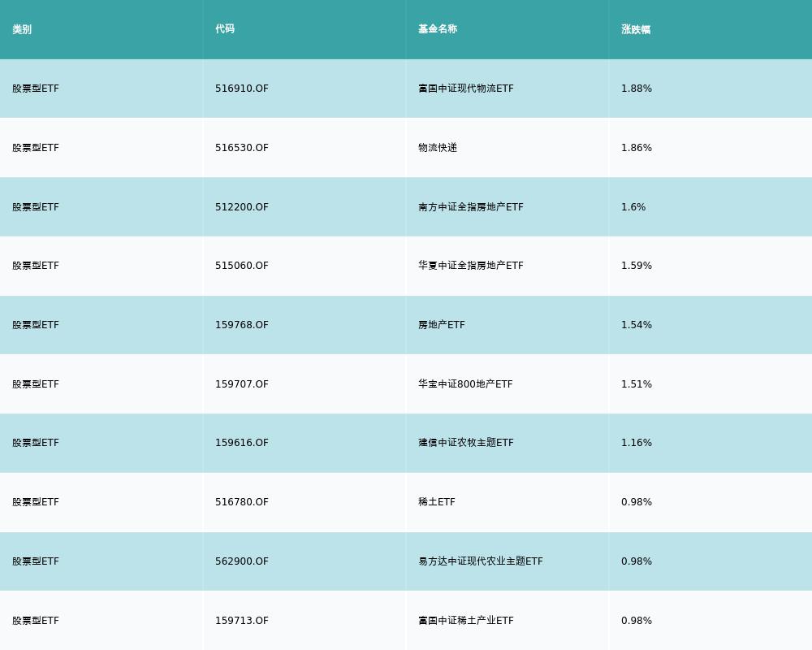Click 股票型ETF in the 159768.OF row
The image size is (812, 650).
36,324
